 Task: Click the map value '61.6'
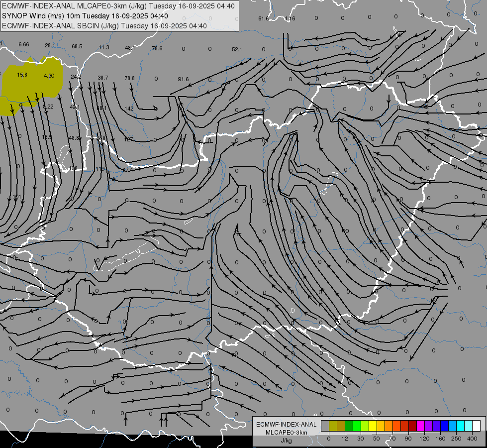pyautogui.click(x=263, y=18)
